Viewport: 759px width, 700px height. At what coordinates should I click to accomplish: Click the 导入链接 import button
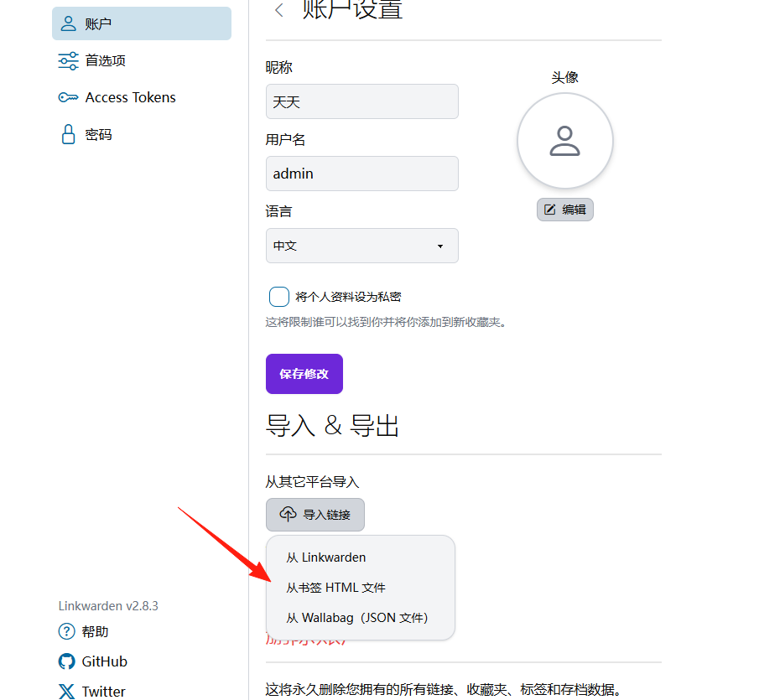pyautogui.click(x=315, y=515)
